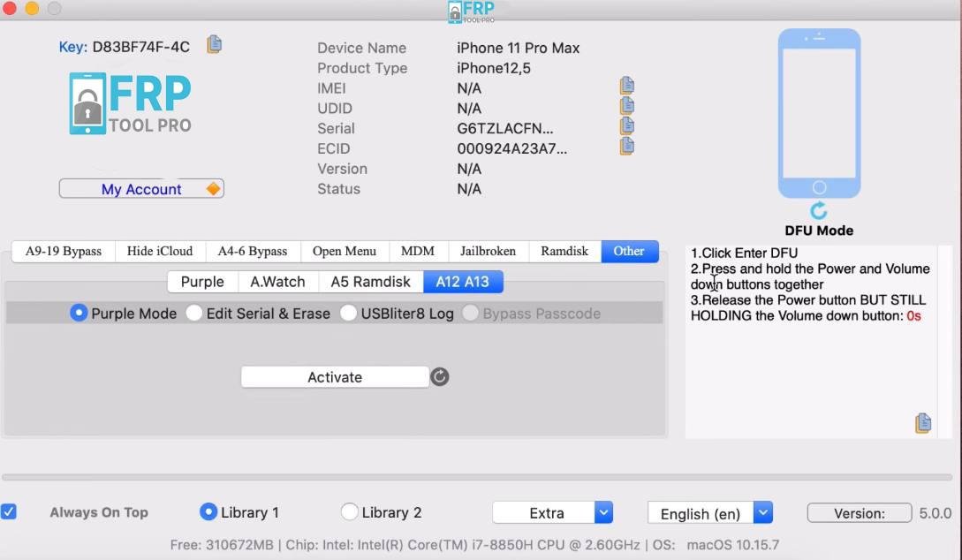Image resolution: width=962 pixels, height=560 pixels.
Task: Select USBliter8 Log radio option
Action: coord(348,313)
